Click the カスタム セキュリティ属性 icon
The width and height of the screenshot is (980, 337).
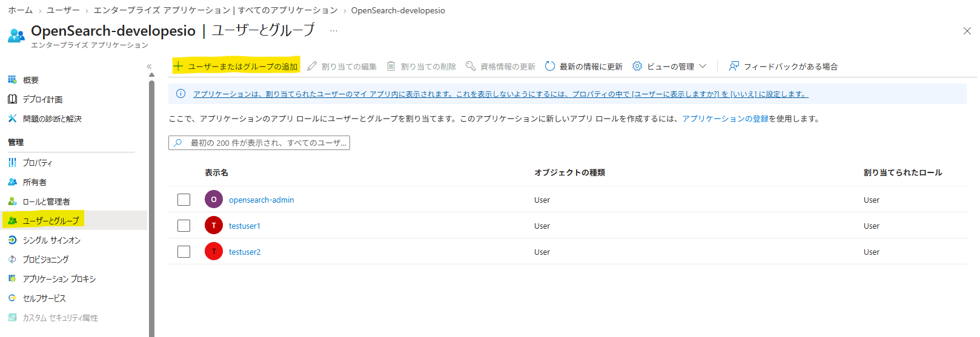coord(12,317)
